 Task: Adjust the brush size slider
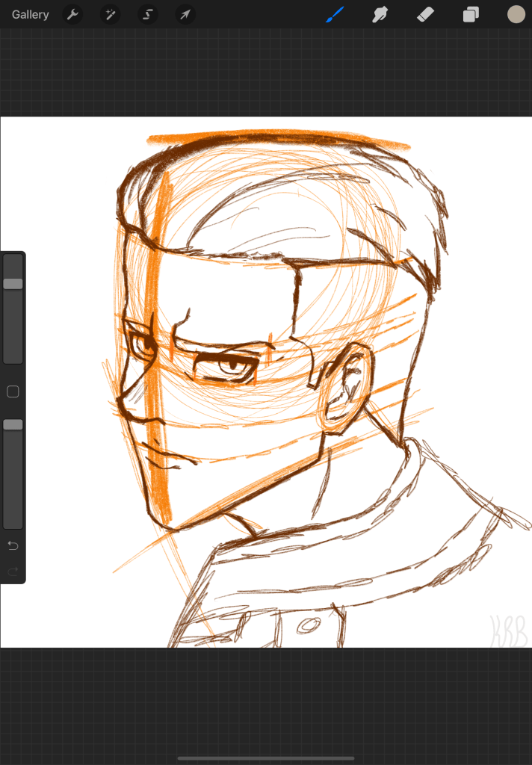point(13,309)
